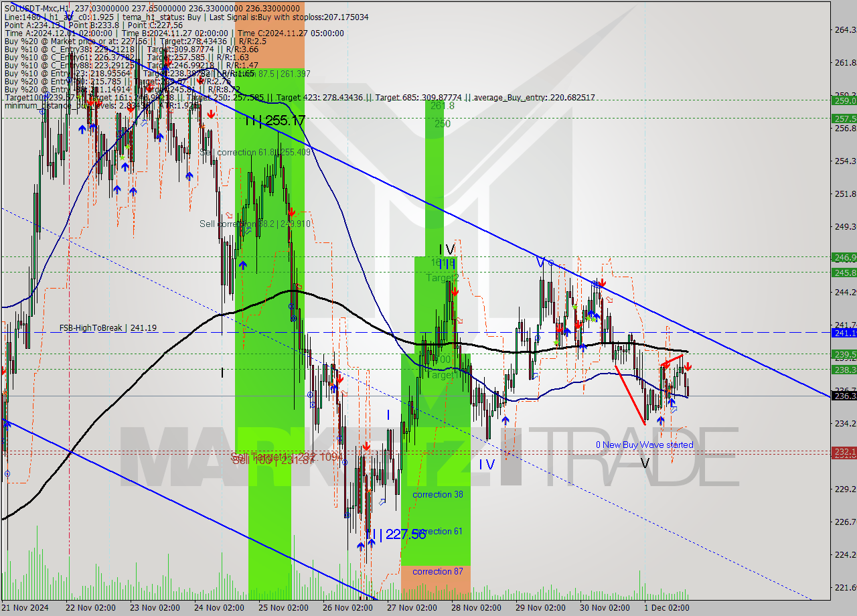This screenshot has height=616, width=857.
Task: Click the 'FSB-HighToBreak | 241.19' level label
Action: click(x=108, y=328)
